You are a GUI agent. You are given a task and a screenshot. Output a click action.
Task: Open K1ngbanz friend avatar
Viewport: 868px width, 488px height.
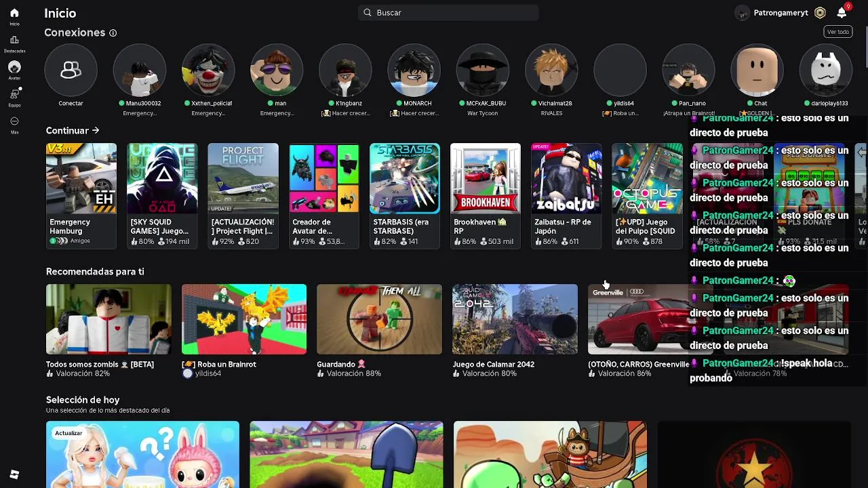[345, 70]
